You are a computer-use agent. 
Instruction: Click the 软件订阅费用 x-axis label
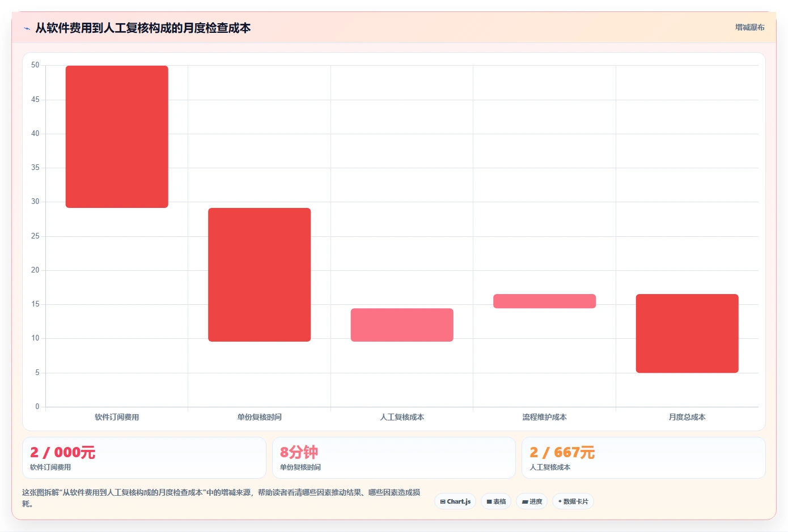117,417
